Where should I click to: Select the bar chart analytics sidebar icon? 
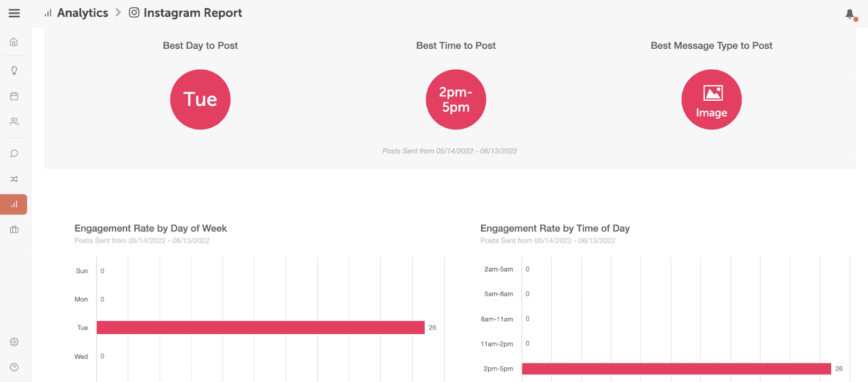tap(14, 204)
